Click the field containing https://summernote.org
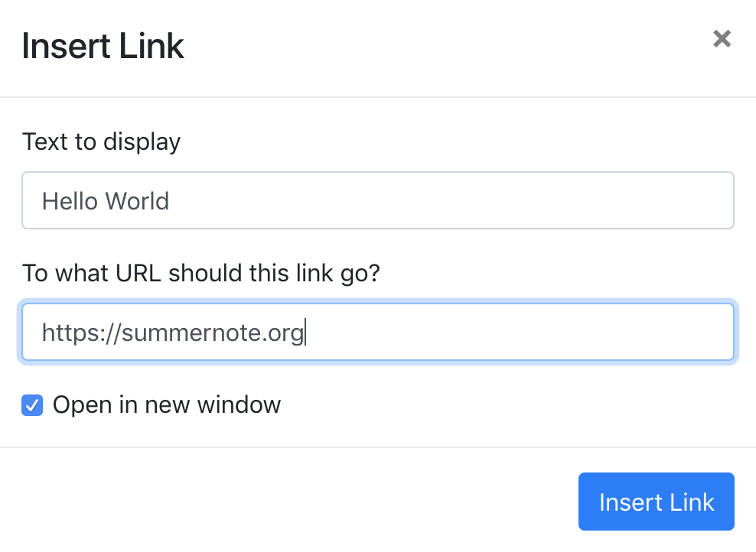Screen dimensions: 756x552 point(377,331)
